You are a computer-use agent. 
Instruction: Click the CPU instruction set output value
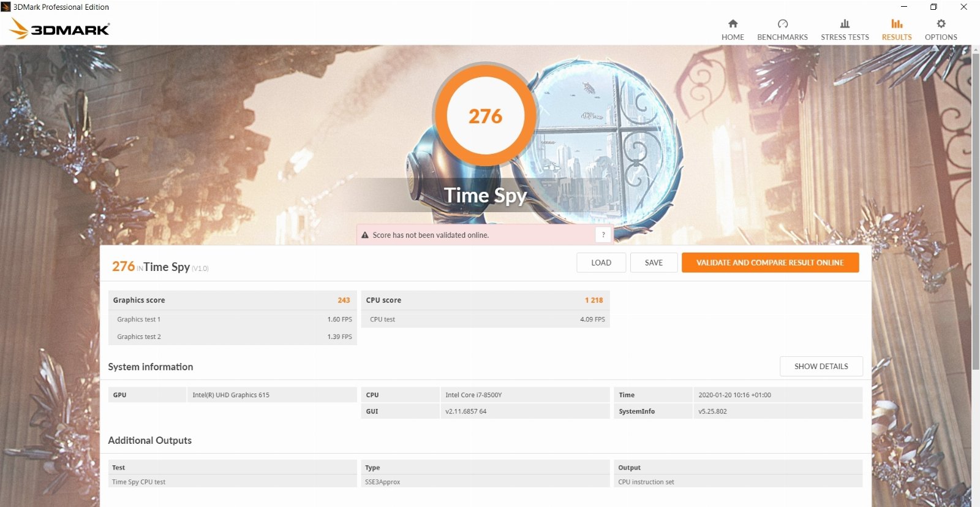click(x=646, y=482)
